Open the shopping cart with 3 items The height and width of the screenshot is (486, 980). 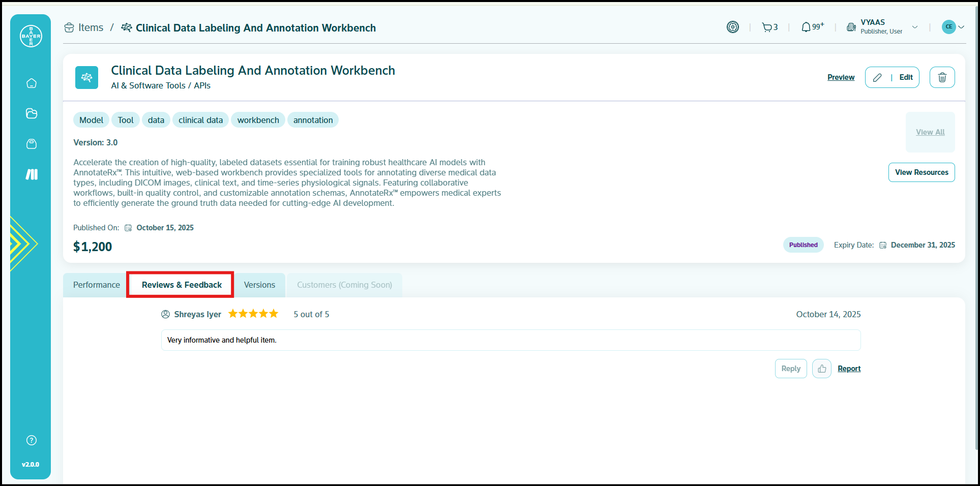(769, 27)
